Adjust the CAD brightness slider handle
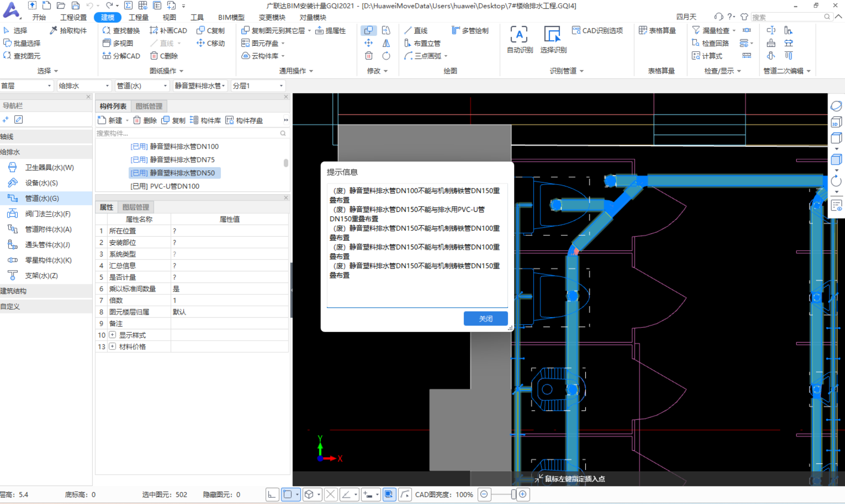 513,494
